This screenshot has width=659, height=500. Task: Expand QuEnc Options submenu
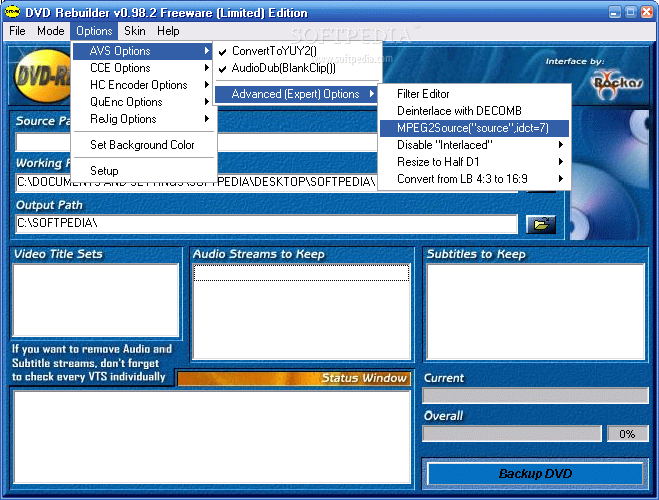pyautogui.click(x=143, y=102)
